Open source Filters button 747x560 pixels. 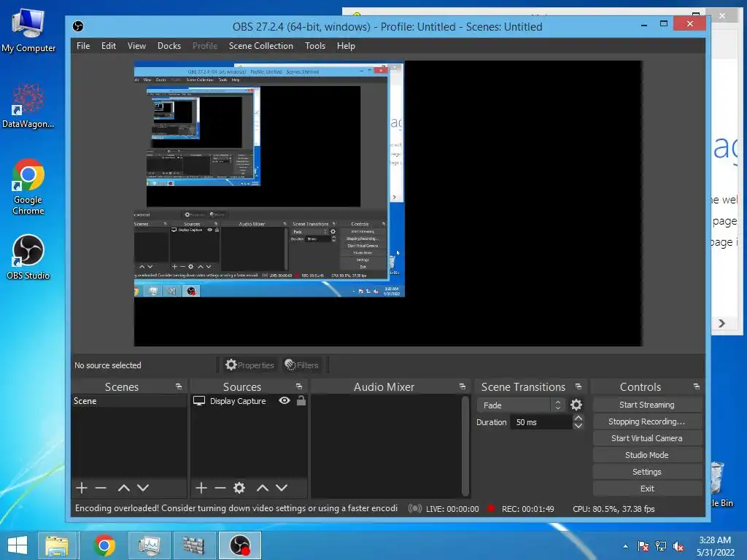click(302, 365)
